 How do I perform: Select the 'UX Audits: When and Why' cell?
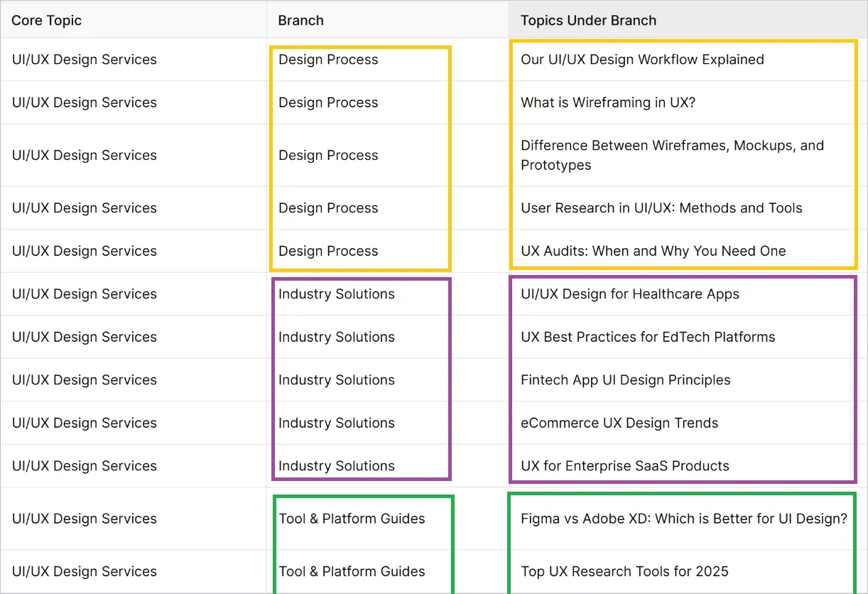point(653,251)
